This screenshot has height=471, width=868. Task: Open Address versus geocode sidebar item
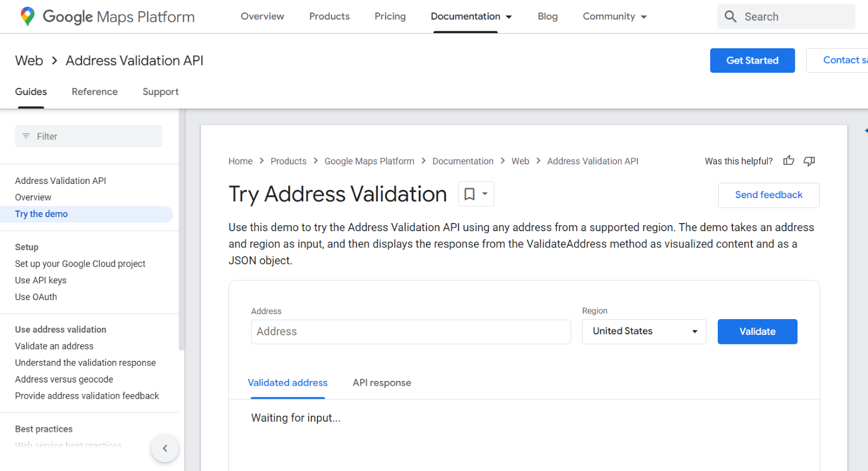point(64,379)
